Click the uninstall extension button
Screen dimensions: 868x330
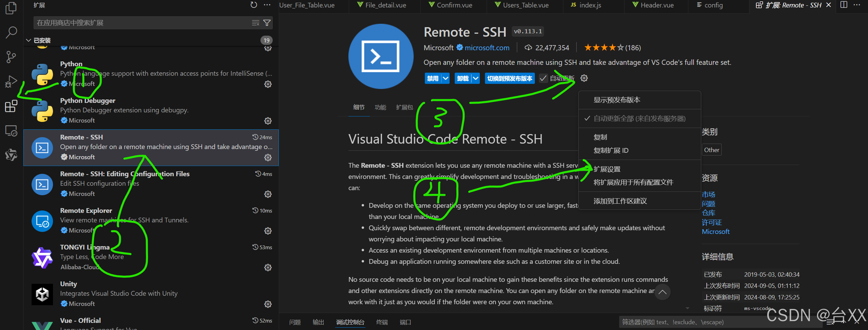(x=463, y=78)
